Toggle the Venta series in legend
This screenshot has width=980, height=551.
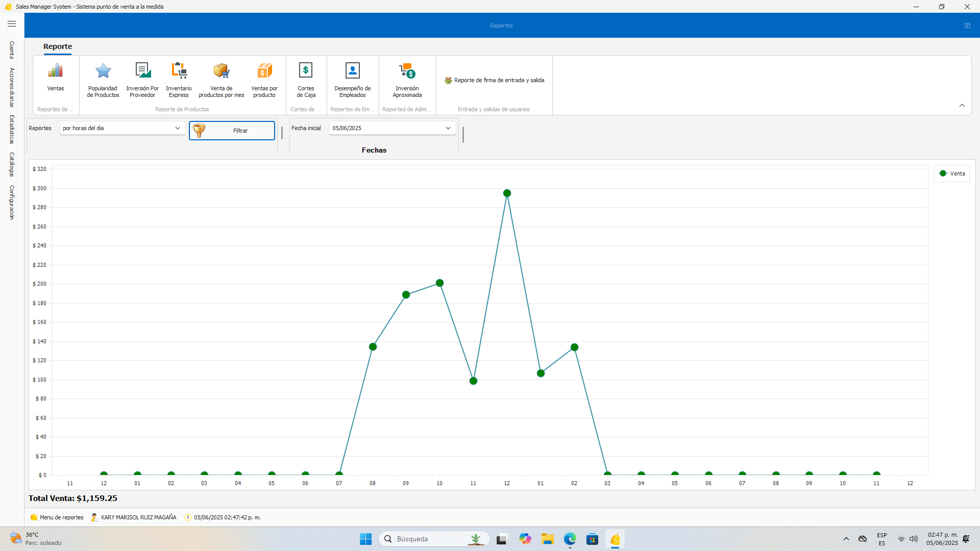point(952,173)
